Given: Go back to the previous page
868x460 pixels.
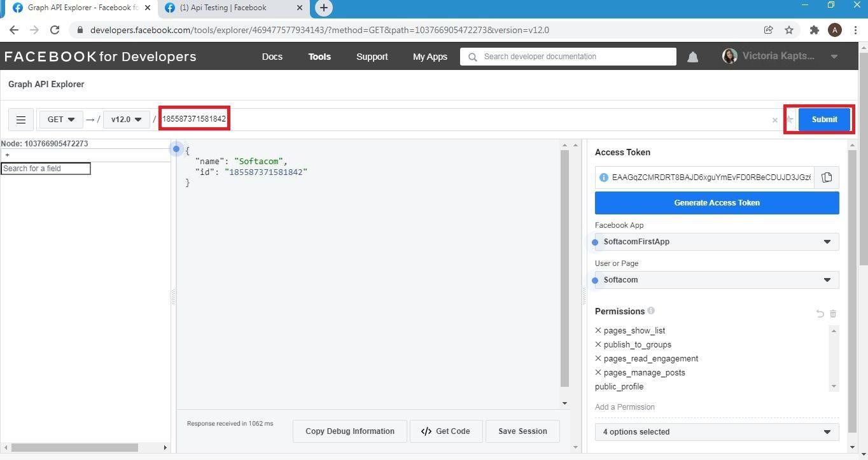Looking at the screenshot, I should (x=14, y=30).
